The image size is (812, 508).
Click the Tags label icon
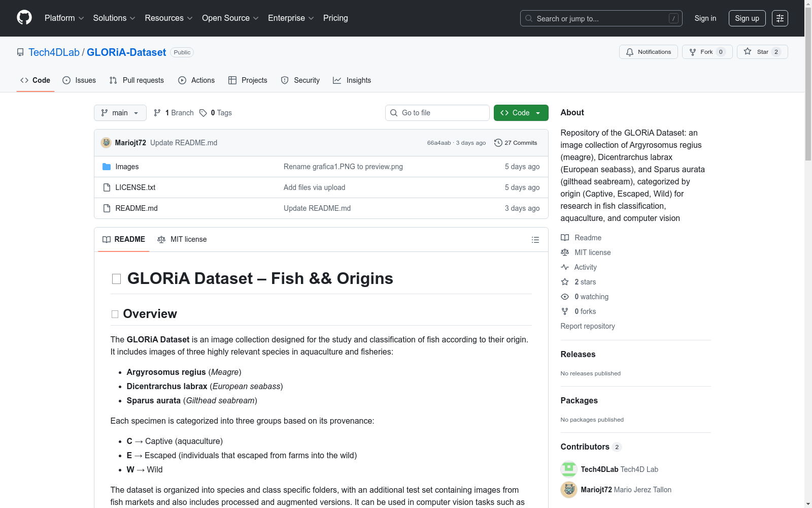coord(203,113)
